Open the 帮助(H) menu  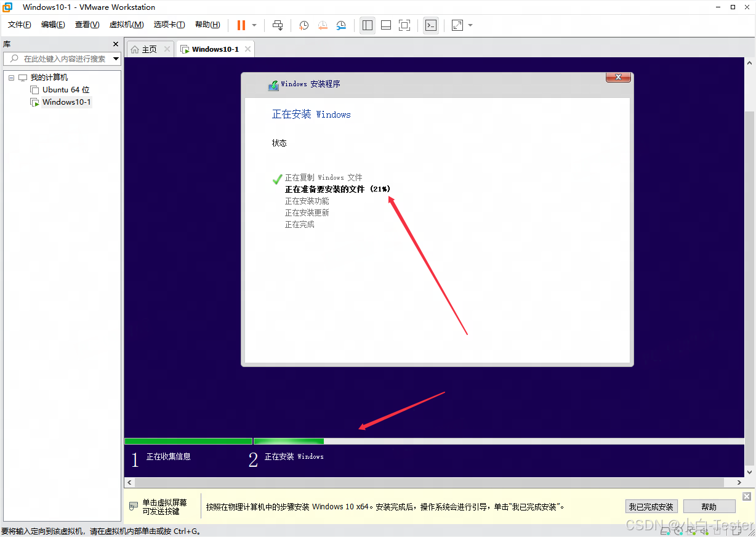coord(207,25)
